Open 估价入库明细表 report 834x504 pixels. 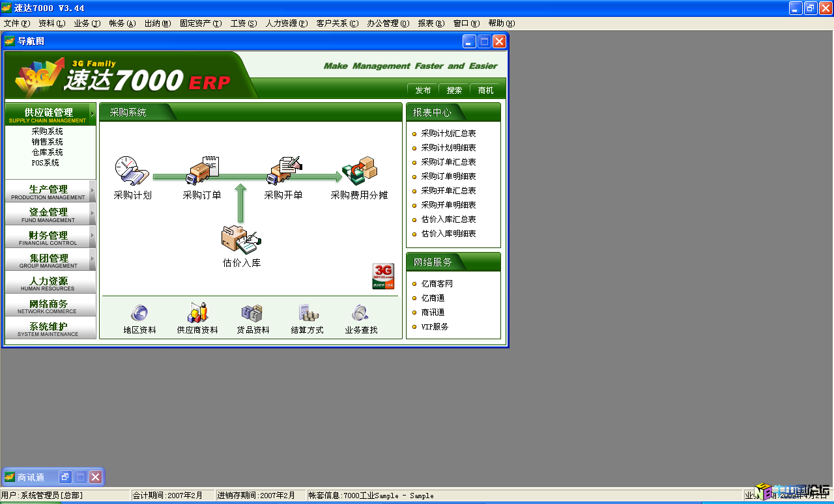point(448,234)
